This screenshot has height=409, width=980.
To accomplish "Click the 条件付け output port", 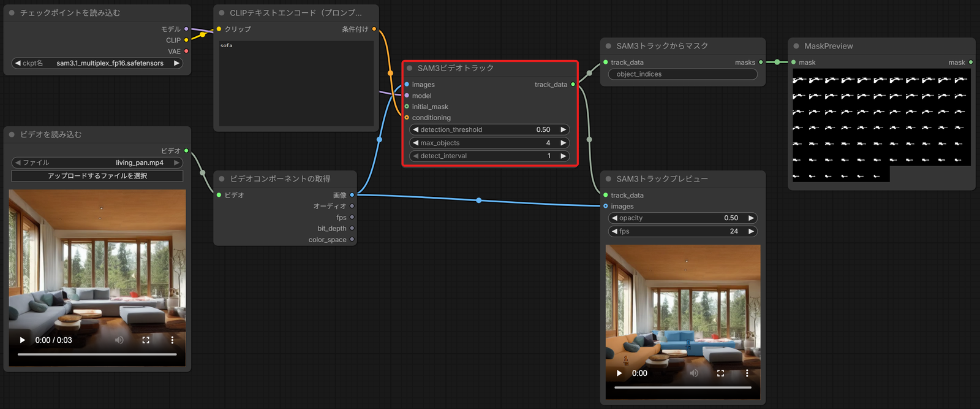I will pos(374,29).
